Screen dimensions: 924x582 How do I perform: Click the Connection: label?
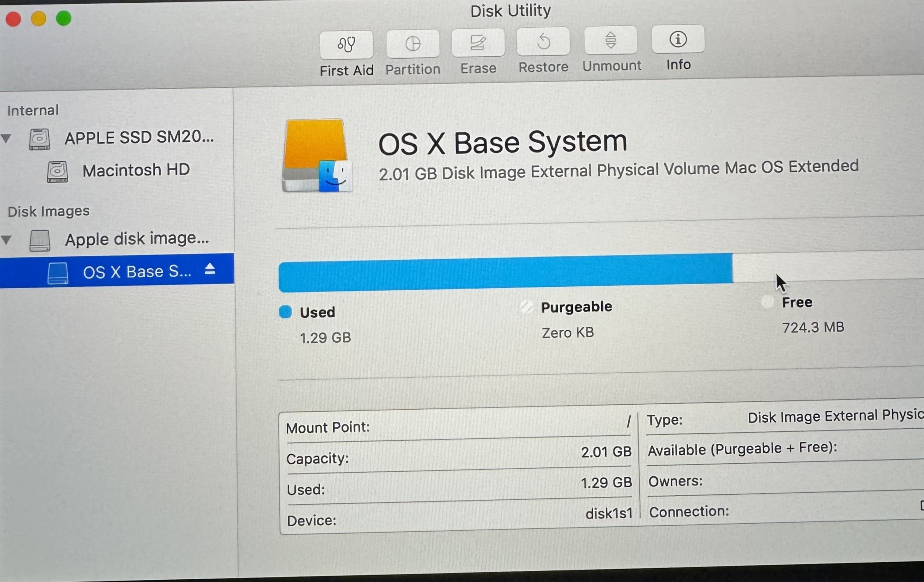pyautogui.click(x=689, y=512)
